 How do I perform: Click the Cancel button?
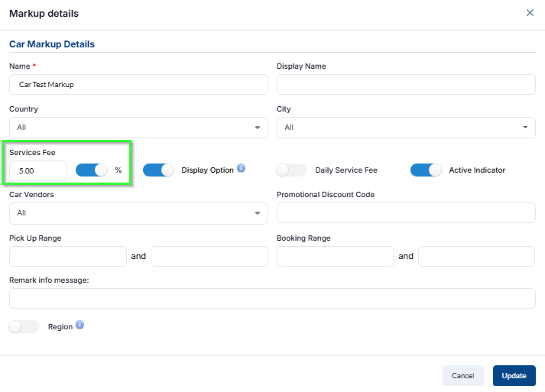pos(463,376)
